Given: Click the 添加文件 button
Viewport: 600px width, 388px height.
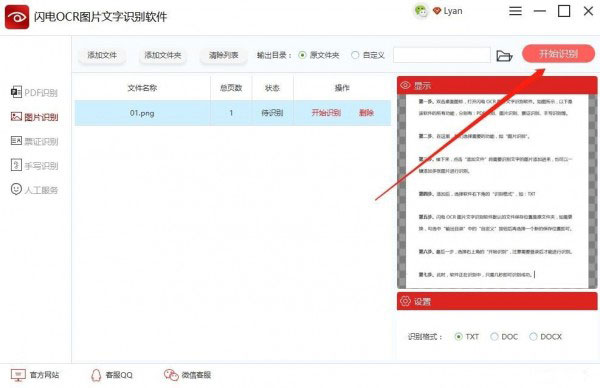Looking at the screenshot, I should (x=102, y=55).
